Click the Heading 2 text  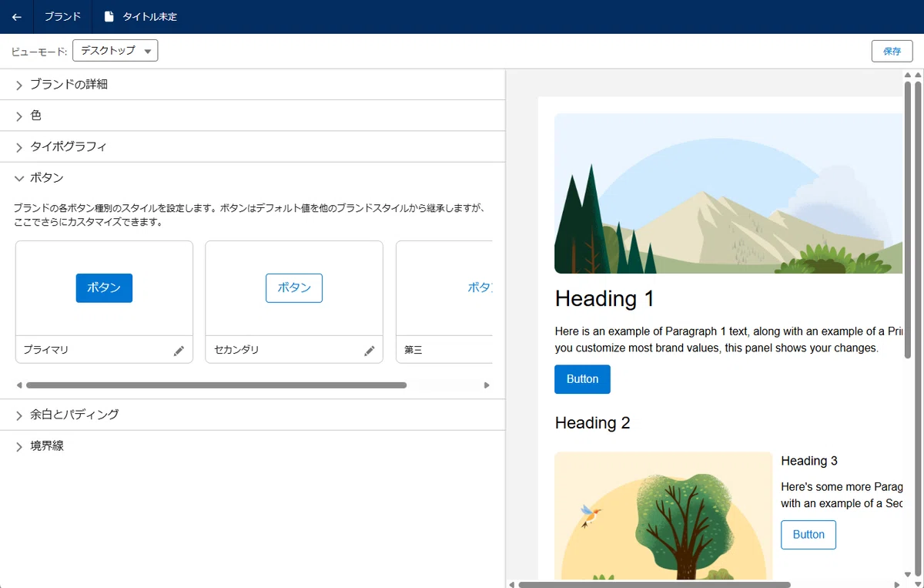(592, 423)
